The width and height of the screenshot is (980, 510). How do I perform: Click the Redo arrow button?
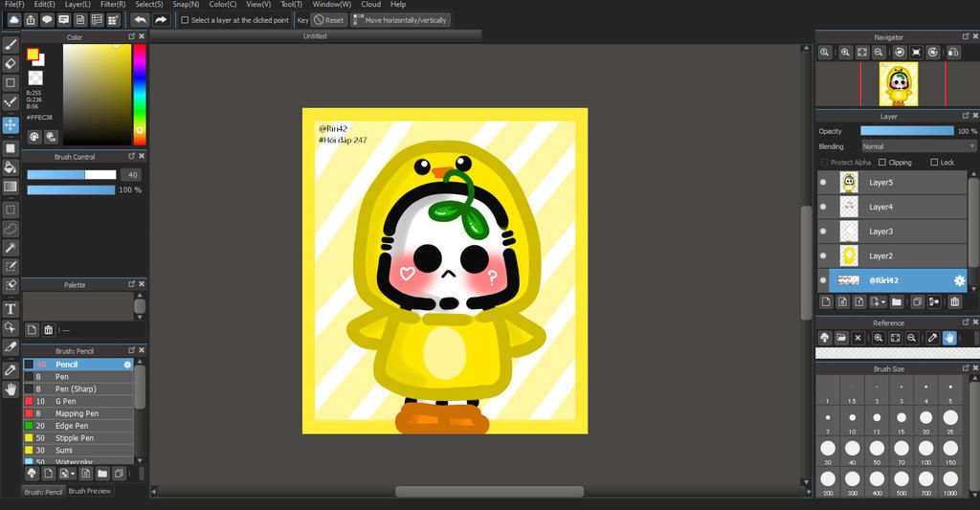[161, 20]
